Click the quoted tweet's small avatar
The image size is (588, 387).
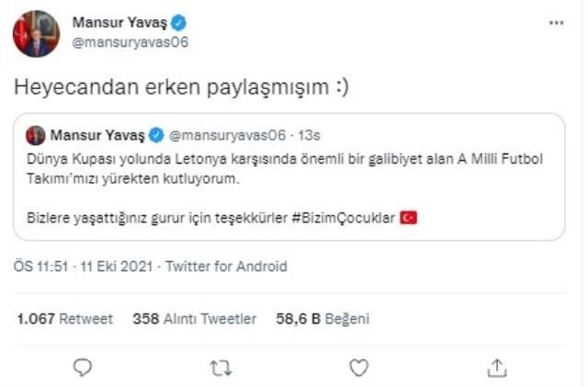pyautogui.click(x=36, y=136)
